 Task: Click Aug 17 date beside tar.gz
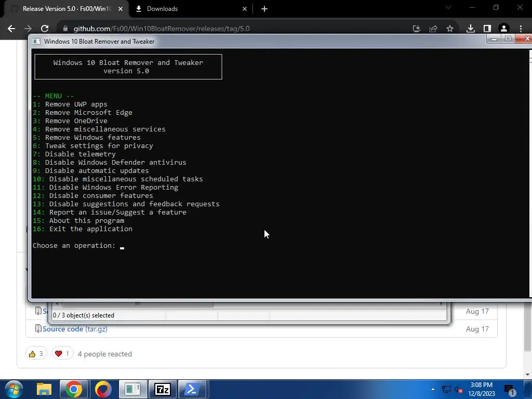[477, 329]
